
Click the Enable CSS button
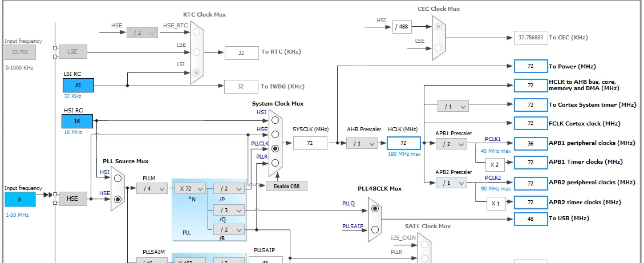[x=287, y=186]
